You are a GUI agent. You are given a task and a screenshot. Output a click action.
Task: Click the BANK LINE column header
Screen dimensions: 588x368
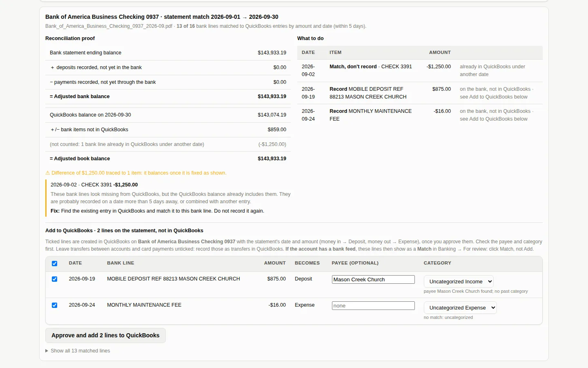(120, 263)
